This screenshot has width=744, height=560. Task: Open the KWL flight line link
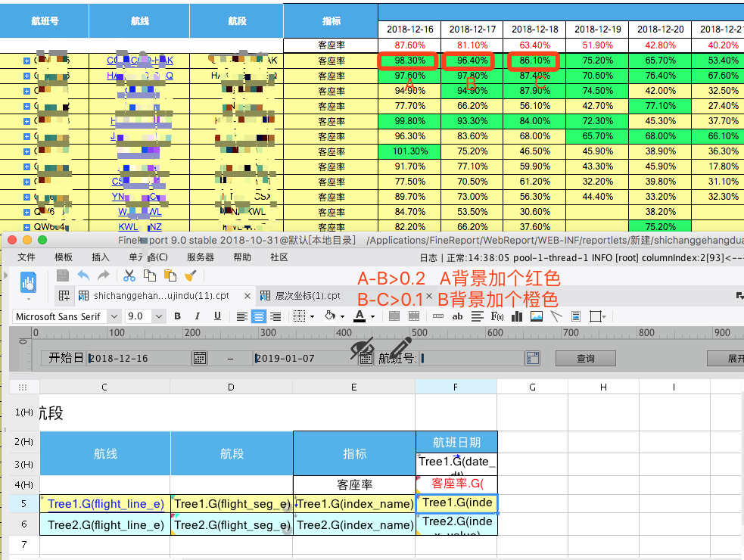pos(140,227)
